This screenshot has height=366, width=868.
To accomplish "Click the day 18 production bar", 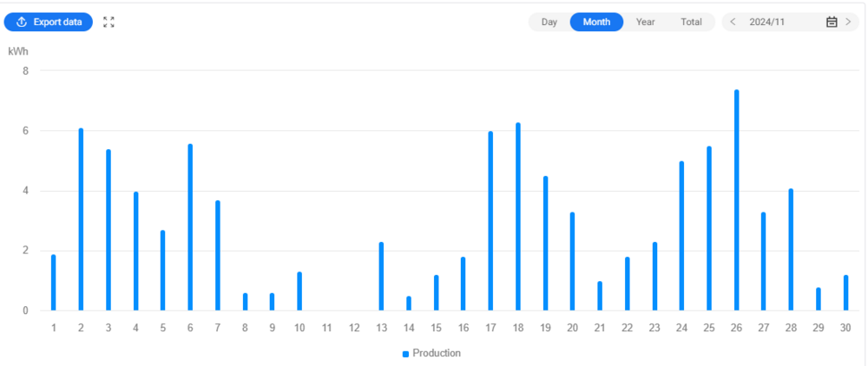I will 518,217.
